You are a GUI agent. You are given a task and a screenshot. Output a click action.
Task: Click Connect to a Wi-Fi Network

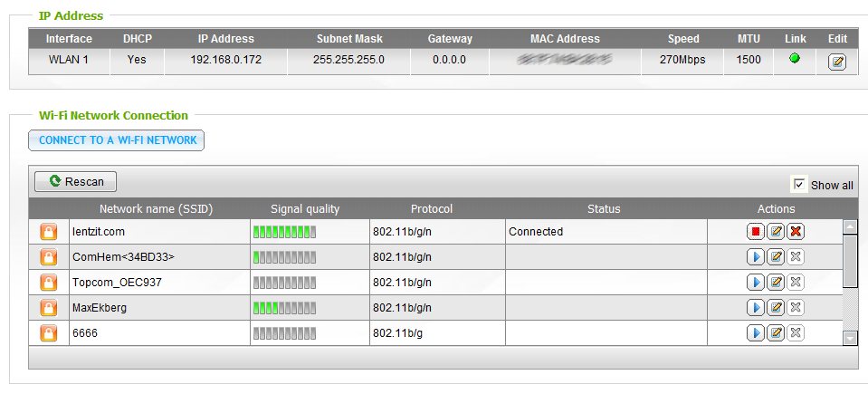[118, 140]
